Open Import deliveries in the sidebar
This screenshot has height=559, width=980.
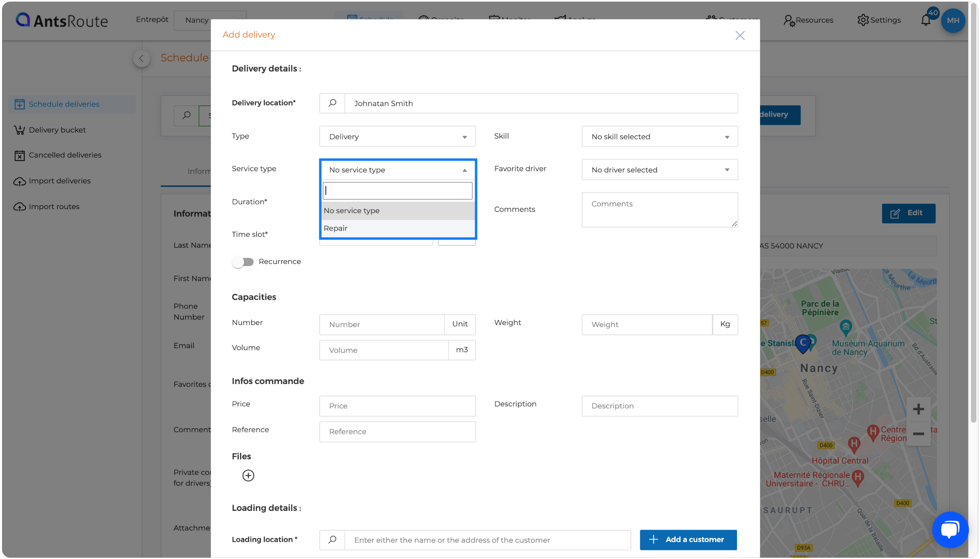tap(52, 181)
